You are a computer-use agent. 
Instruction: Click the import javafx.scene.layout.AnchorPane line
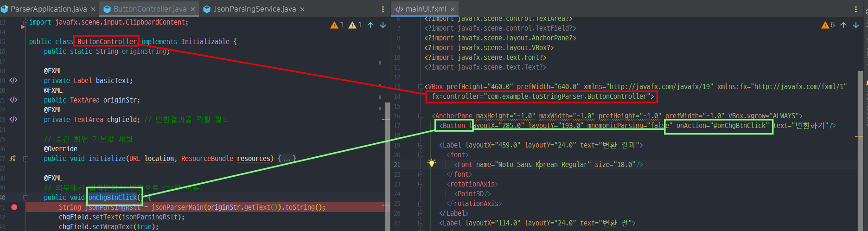pyautogui.click(x=500, y=38)
